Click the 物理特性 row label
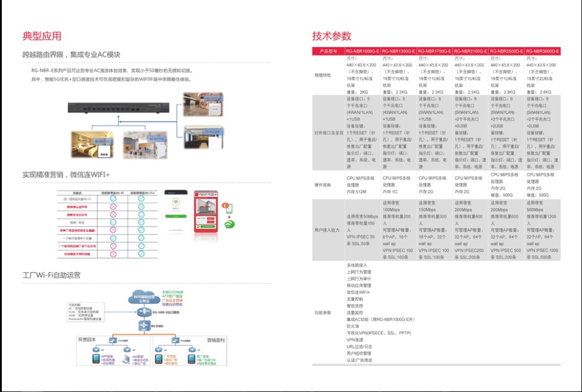Image resolution: width=582 pixels, height=392 pixels. pos(323,76)
